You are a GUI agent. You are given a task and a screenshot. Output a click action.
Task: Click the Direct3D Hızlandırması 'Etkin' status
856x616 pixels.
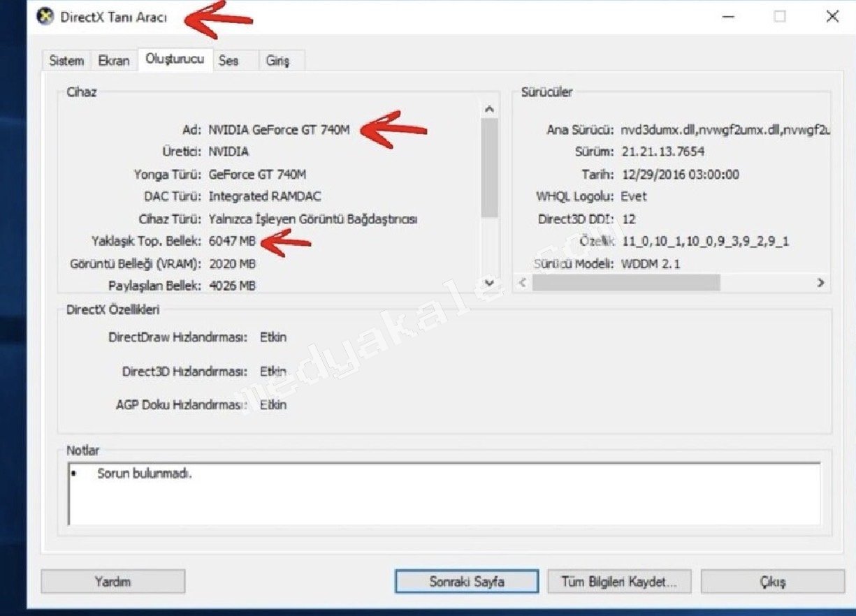click(273, 370)
